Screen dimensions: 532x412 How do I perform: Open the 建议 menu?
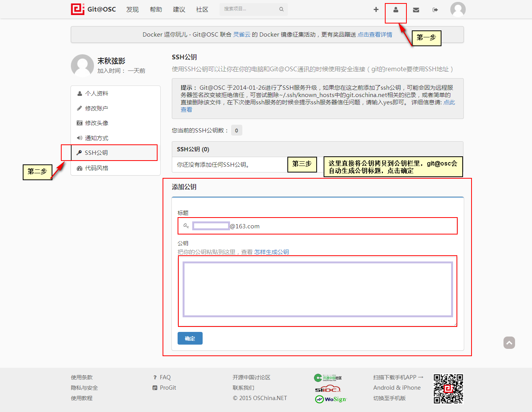(179, 10)
